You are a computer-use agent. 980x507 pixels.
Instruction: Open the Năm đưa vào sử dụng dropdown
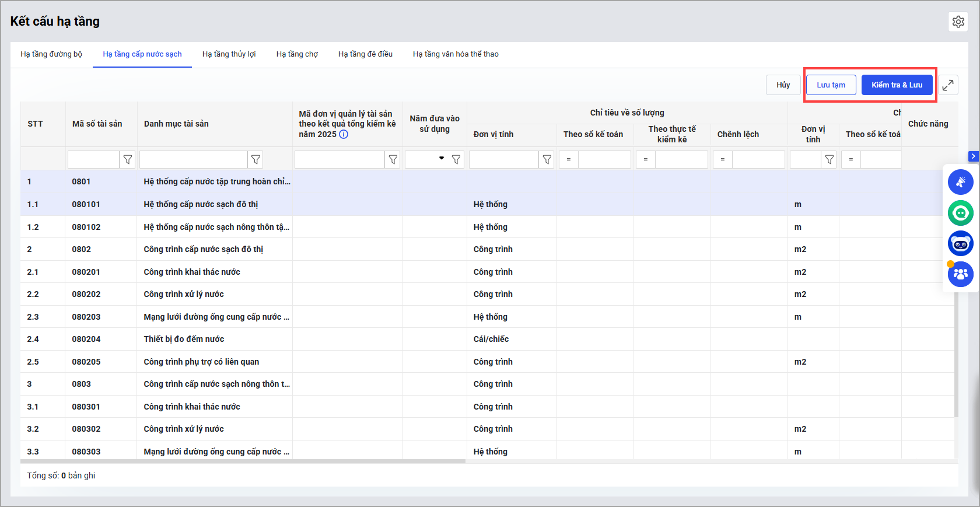pos(441,159)
